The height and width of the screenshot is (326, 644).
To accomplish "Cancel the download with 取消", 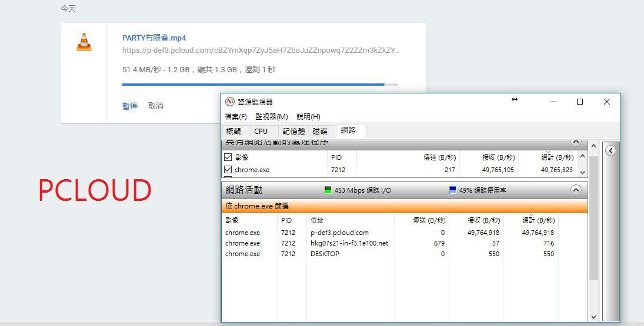I will (156, 106).
